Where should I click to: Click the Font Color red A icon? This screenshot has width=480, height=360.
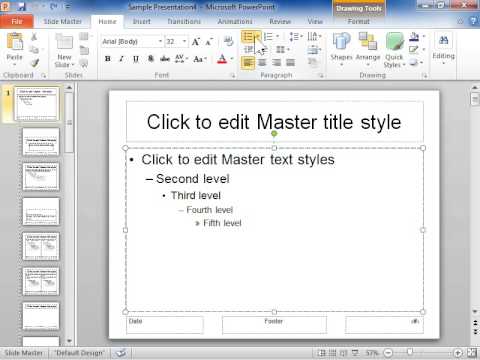(x=222, y=59)
